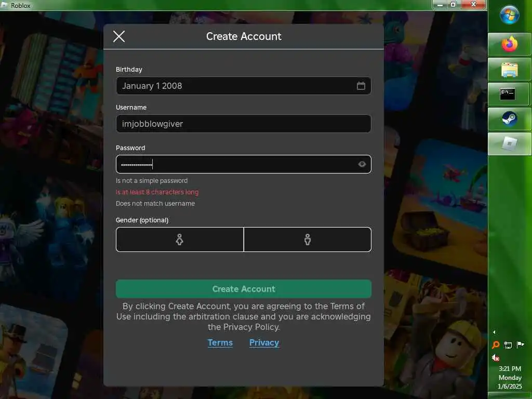
Task: Click the 'Is not a simple password' text
Action: point(152,180)
